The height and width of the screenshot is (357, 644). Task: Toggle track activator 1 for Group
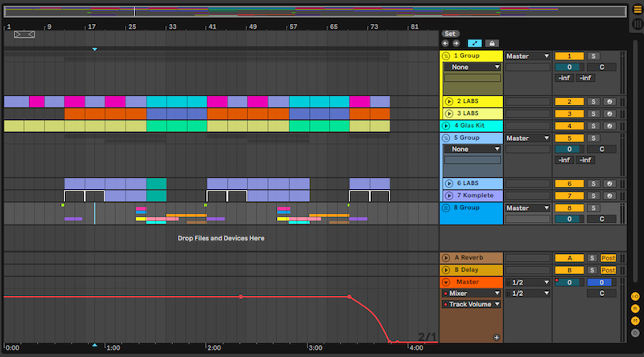point(569,56)
